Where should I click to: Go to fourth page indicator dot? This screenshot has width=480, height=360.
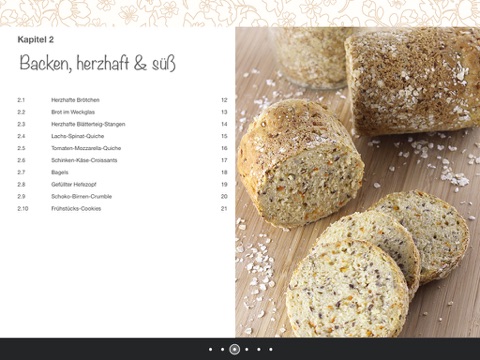(x=247, y=349)
